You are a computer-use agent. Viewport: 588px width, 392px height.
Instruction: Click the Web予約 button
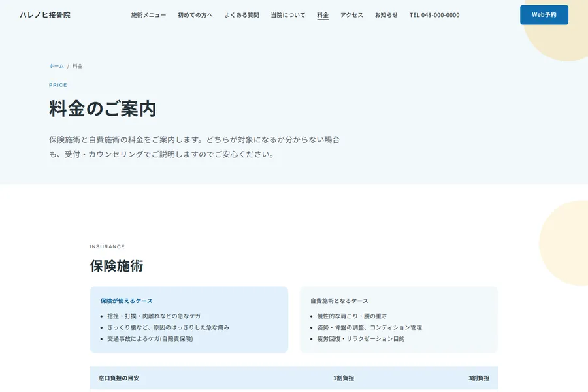[x=544, y=14]
